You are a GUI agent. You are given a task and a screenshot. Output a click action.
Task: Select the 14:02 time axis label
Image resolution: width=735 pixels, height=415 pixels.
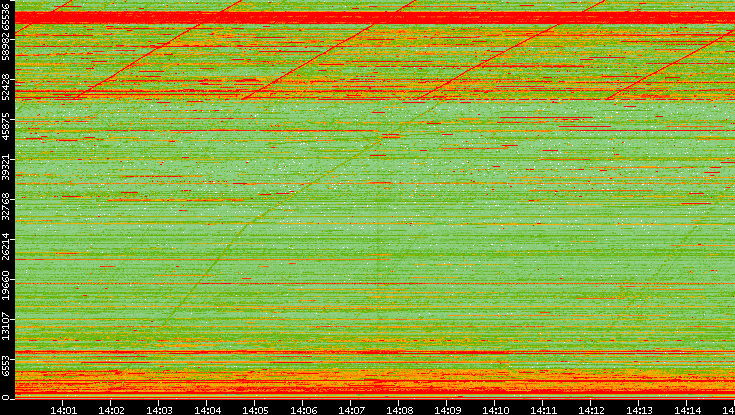click(111, 410)
